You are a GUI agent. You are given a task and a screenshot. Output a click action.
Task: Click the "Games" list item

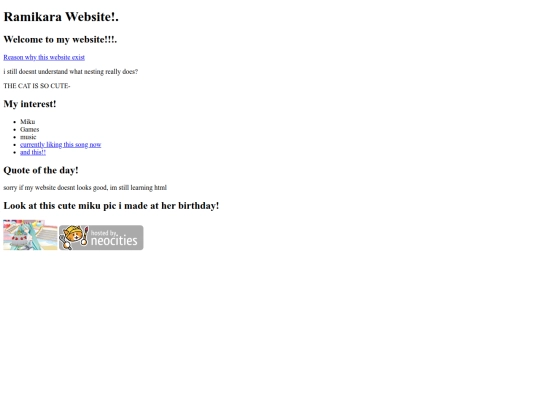30,129
